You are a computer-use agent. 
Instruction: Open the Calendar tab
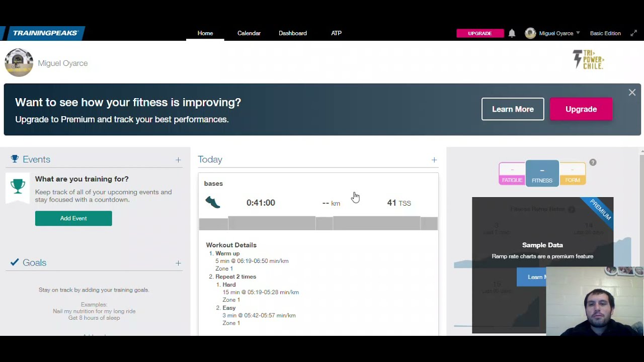(x=249, y=33)
